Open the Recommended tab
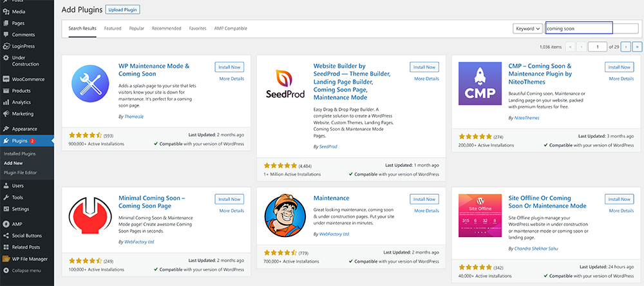 coord(166,28)
